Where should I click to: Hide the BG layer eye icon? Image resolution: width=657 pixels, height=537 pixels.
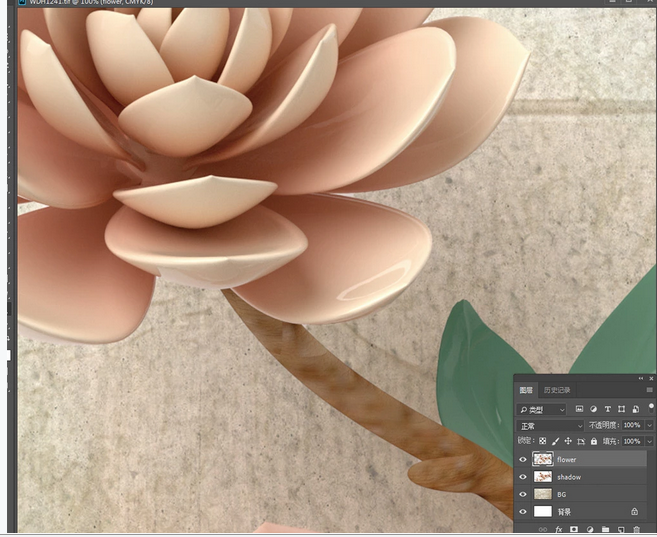pos(523,494)
